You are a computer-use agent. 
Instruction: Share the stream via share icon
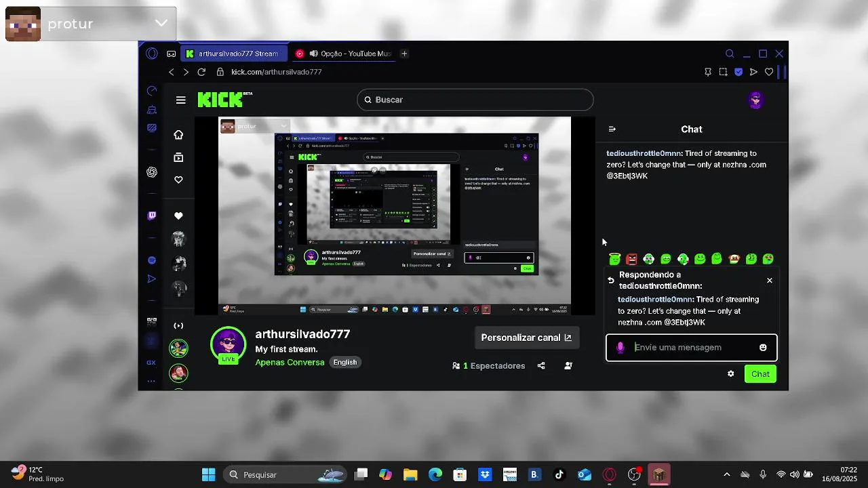(541, 366)
